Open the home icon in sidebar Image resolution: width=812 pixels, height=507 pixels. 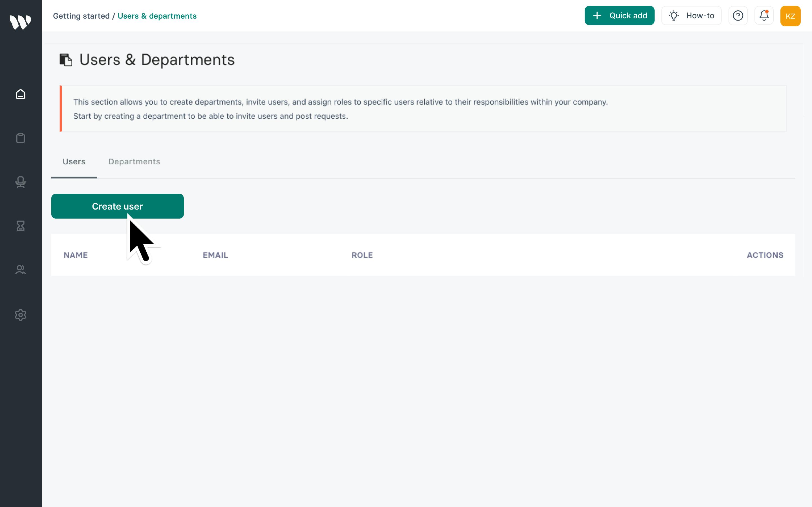[x=21, y=94]
